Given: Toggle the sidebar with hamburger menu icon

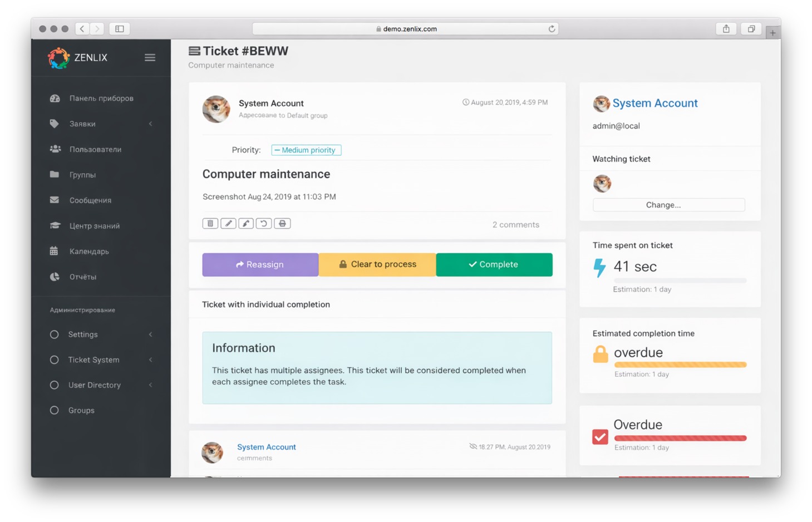Looking at the screenshot, I should pos(150,57).
